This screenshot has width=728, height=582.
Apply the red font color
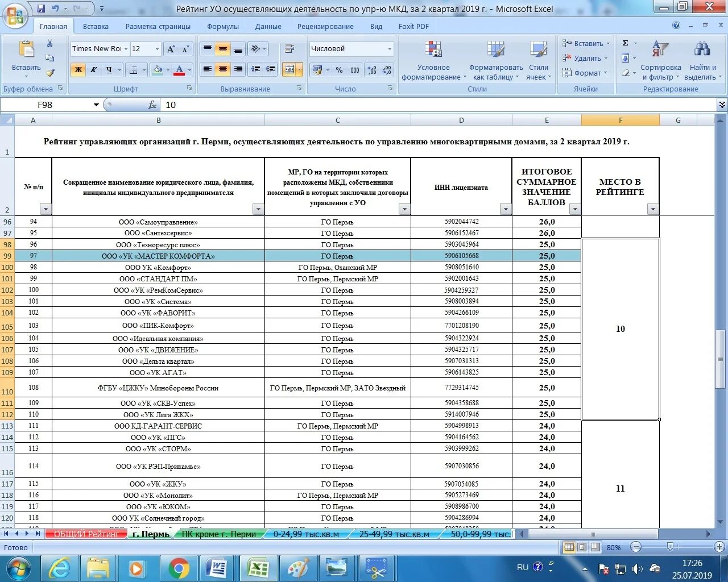[179, 70]
